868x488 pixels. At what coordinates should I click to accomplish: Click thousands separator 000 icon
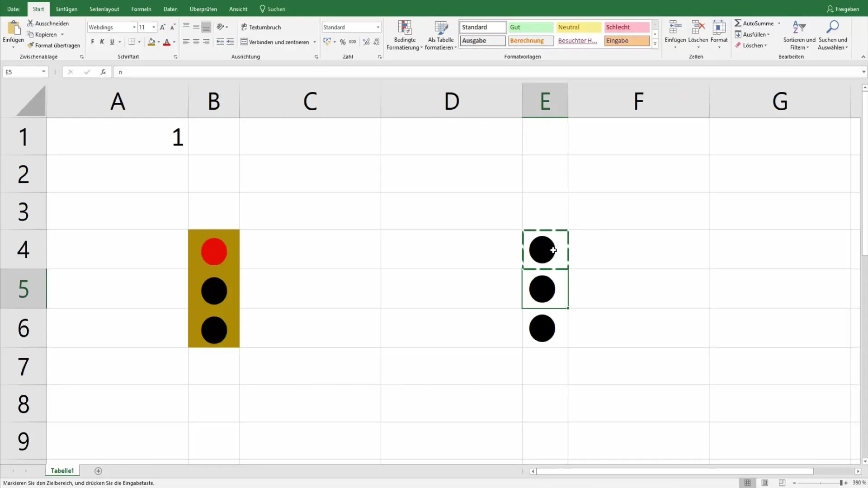(353, 42)
